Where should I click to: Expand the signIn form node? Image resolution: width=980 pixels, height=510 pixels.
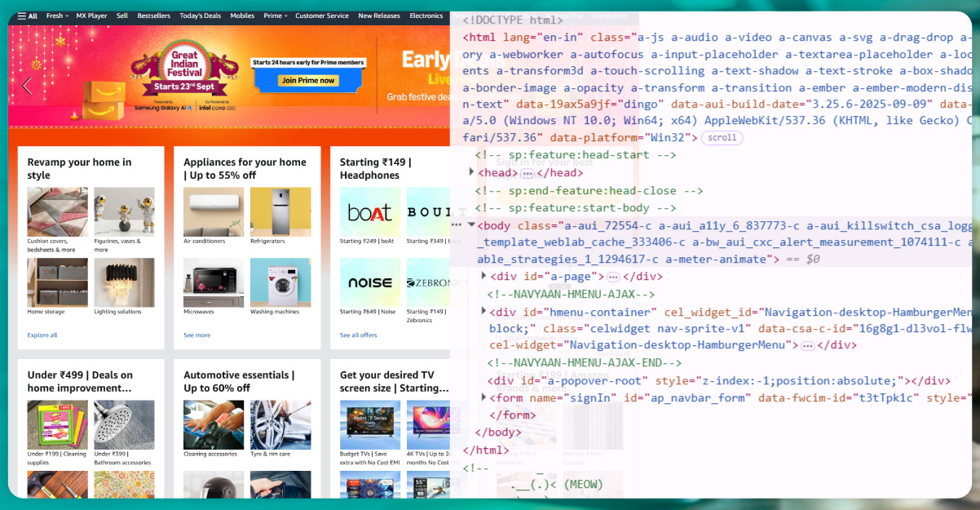[x=484, y=397]
